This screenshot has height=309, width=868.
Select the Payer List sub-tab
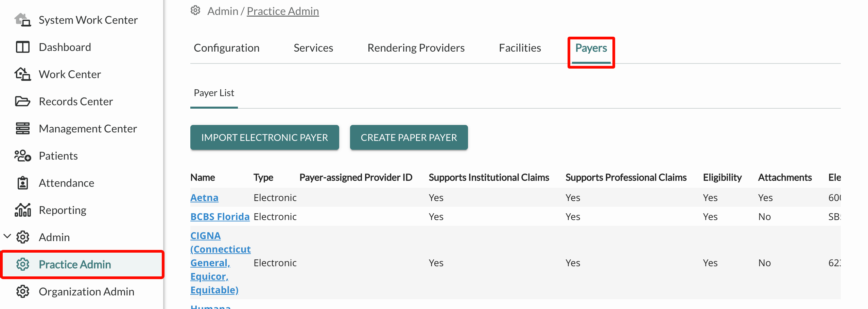214,93
